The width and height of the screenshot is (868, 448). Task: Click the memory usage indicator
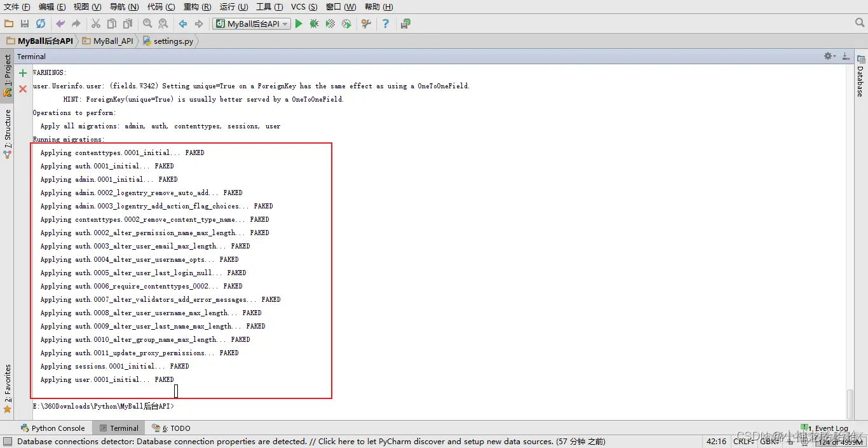[x=839, y=441]
